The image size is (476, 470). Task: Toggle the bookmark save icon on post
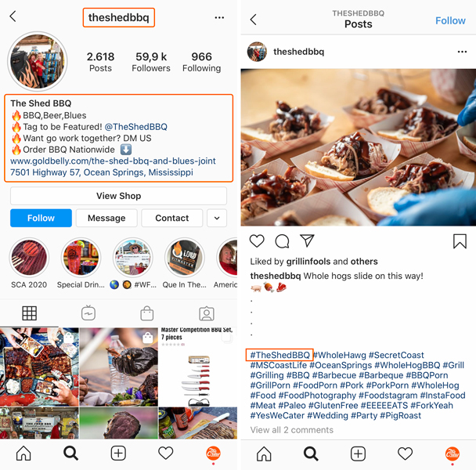click(x=460, y=241)
